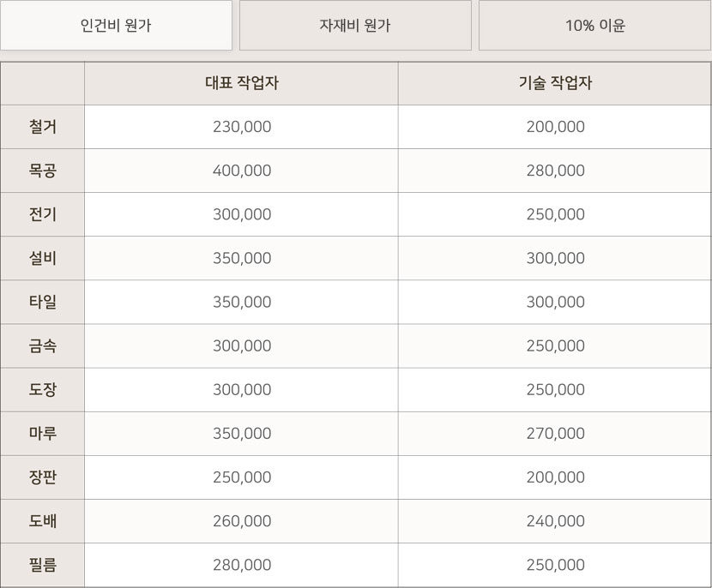Open the 10% 이윤 tab
712x588 pixels.
594,26
